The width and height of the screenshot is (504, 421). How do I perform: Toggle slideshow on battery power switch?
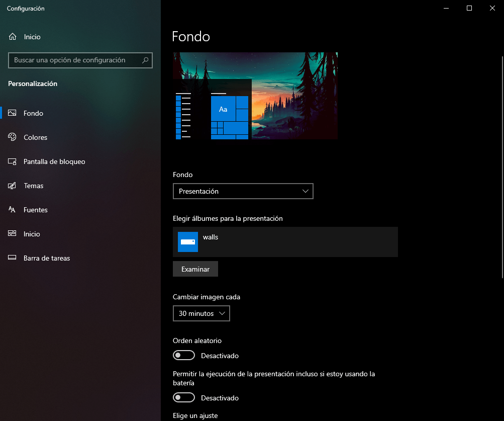click(184, 398)
